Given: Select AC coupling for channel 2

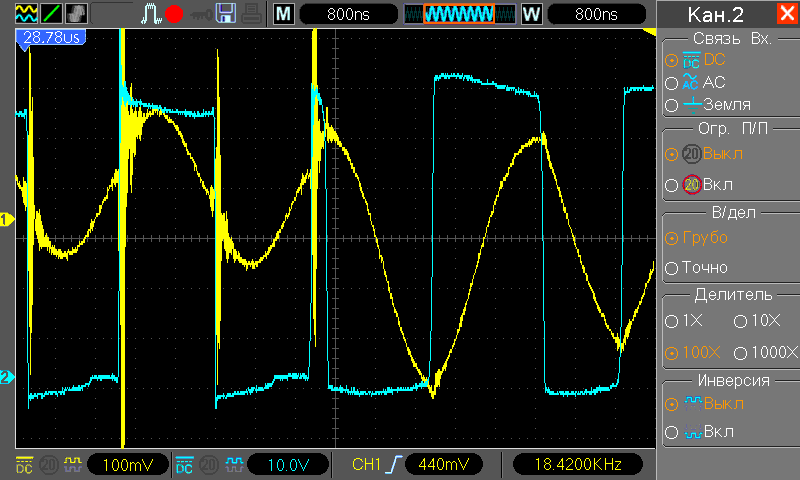Looking at the screenshot, I should pyautogui.click(x=695, y=82).
